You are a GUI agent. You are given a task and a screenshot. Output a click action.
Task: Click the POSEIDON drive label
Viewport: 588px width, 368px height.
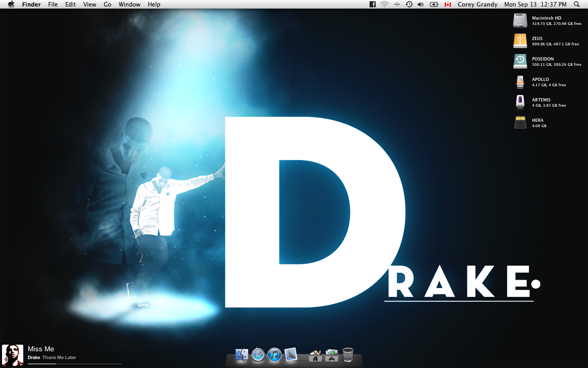(x=543, y=59)
